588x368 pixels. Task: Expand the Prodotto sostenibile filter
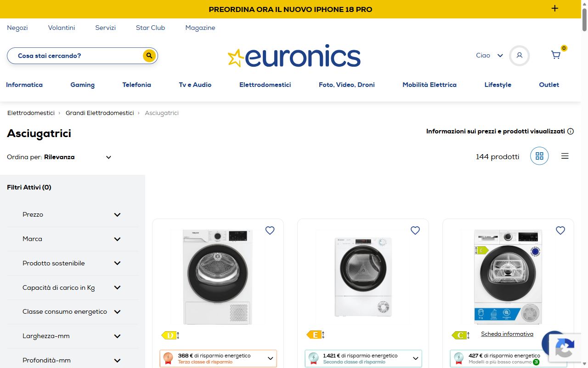(x=72, y=263)
